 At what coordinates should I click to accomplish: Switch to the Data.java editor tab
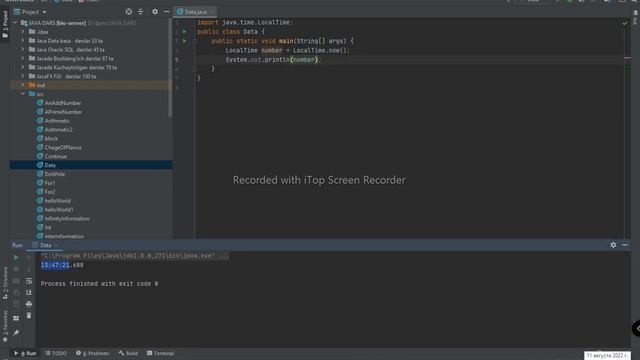(195, 12)
